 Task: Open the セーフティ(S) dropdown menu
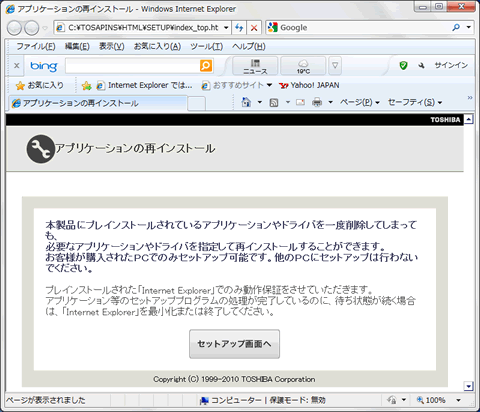coord(415,102)
